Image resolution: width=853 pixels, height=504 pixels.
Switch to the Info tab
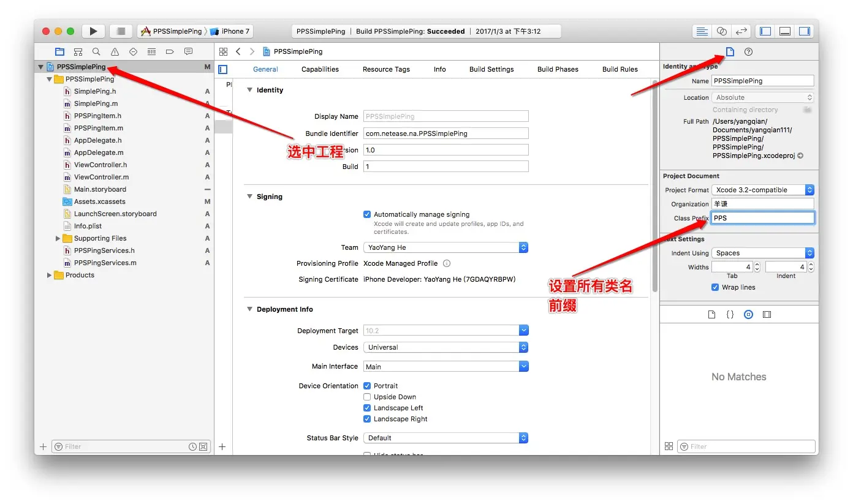[x=440, y=69]
